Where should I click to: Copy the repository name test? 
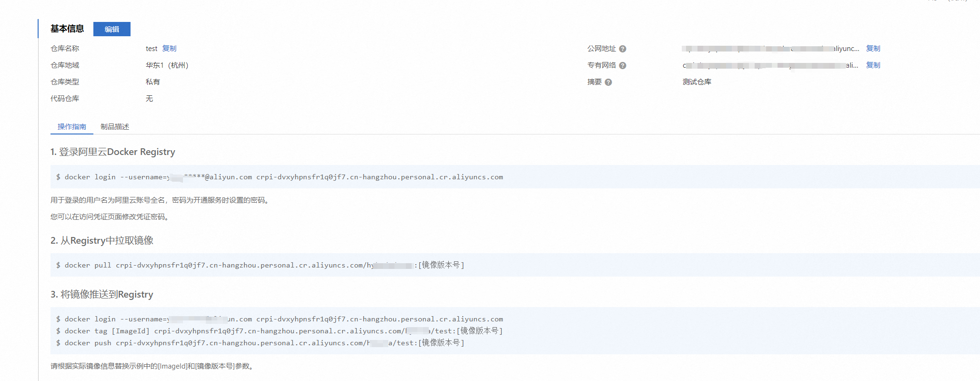tap(169, 49)
